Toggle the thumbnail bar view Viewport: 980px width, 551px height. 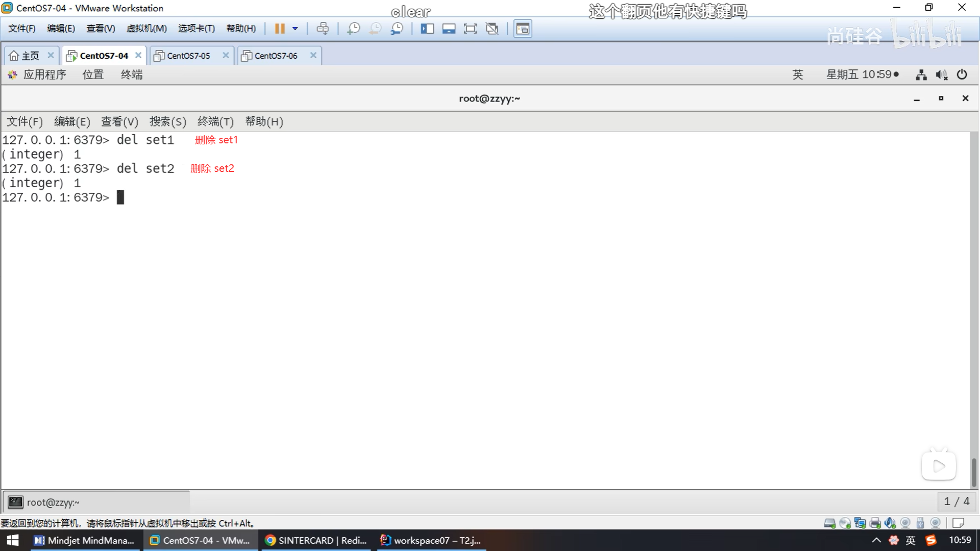pos(449,29)
